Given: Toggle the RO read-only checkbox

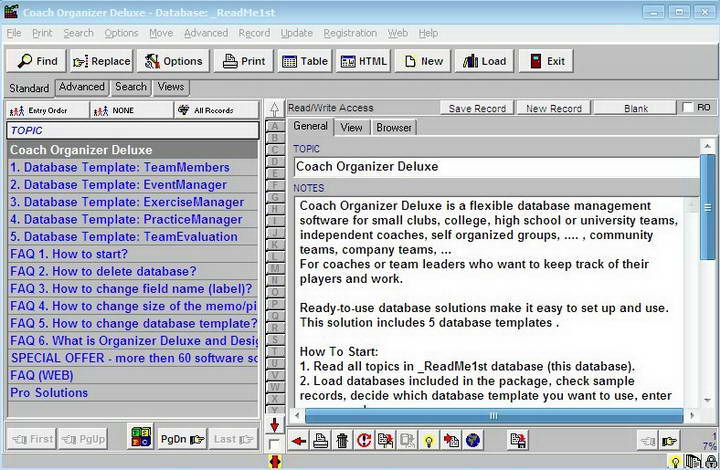Looking at the screenshot, I should tap(687, 107).
